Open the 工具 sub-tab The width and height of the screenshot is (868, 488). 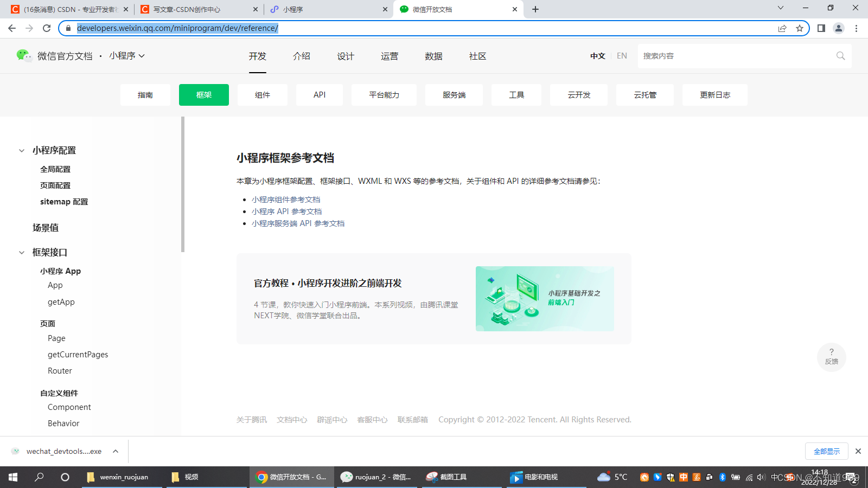click(x=516, y=95)
